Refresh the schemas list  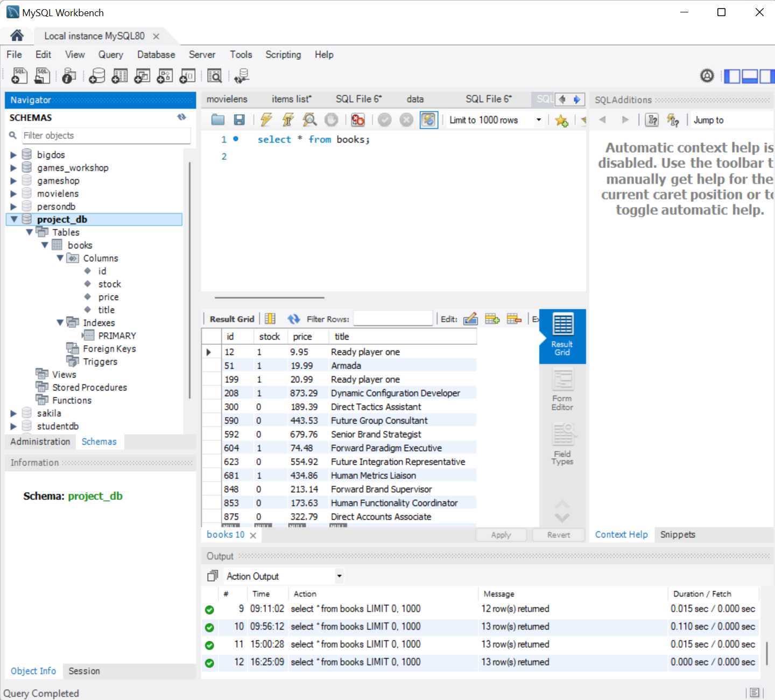tap(181, 117)
